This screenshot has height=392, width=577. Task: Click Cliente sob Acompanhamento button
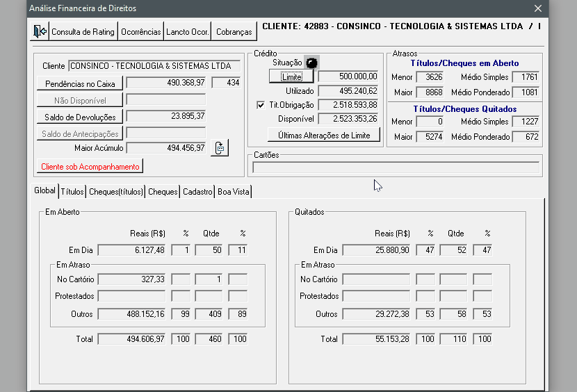90,166
